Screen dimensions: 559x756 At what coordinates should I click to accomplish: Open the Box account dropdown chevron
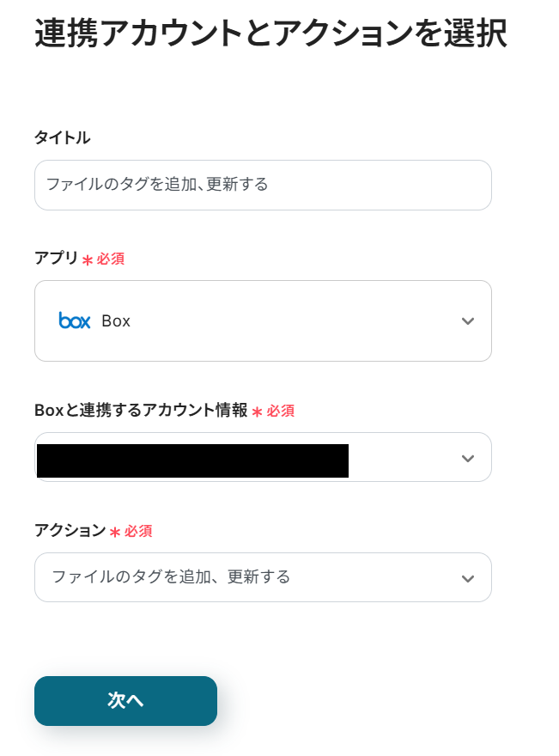pyautogui.click(x=467, y=458)
